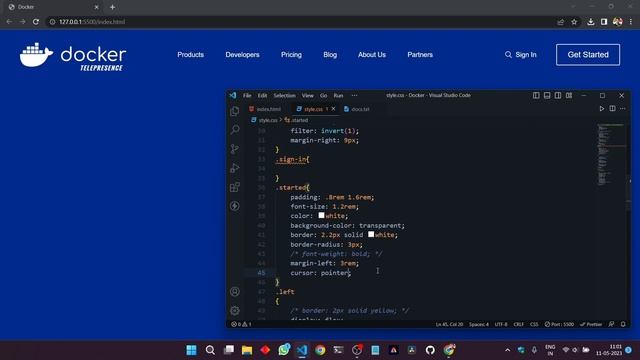Open the Go menu in VS Code
This screenshot has height=360, width=640.
coord(323,96)
